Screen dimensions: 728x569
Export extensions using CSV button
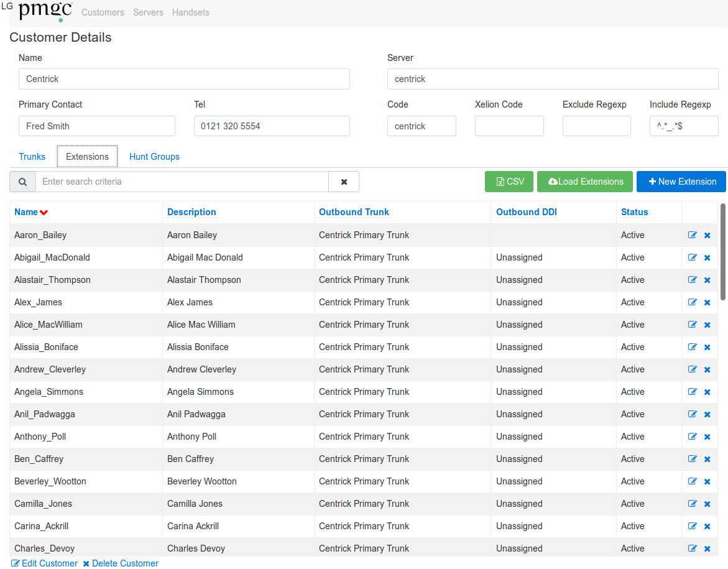pyautogui.click(x=509, y=182)
